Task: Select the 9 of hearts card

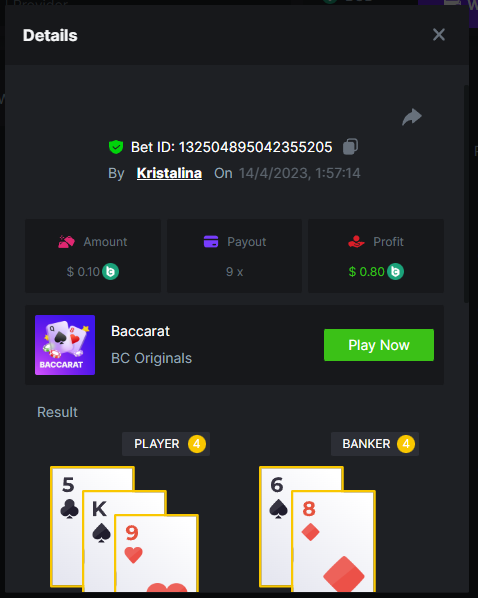Action: tap(156, 553)
